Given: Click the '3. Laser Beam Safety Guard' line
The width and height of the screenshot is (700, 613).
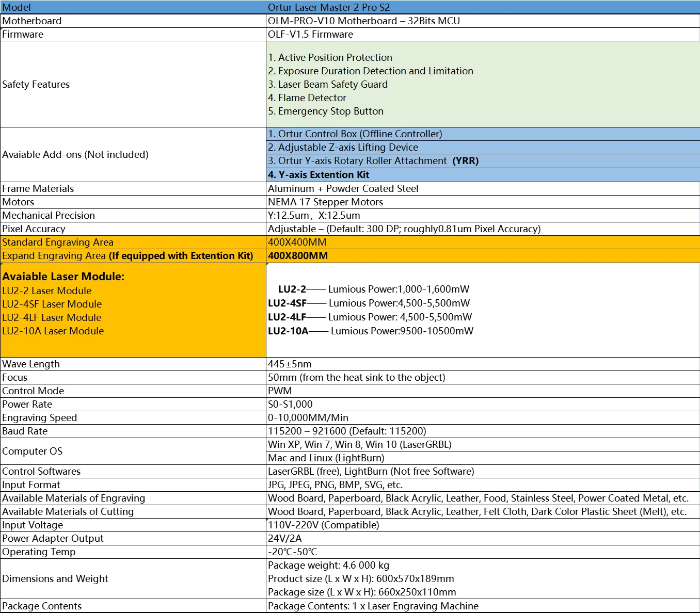Looking at the screenshot, I should (x=327, y=84).
